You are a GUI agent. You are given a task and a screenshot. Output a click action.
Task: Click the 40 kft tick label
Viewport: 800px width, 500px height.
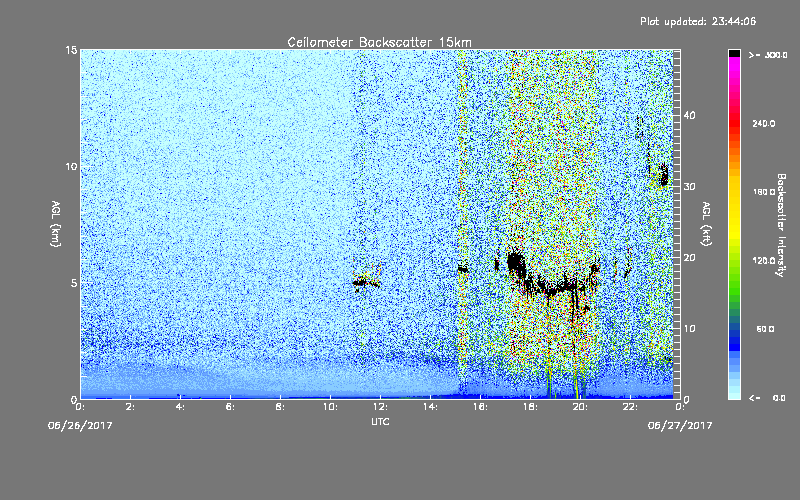689,115
